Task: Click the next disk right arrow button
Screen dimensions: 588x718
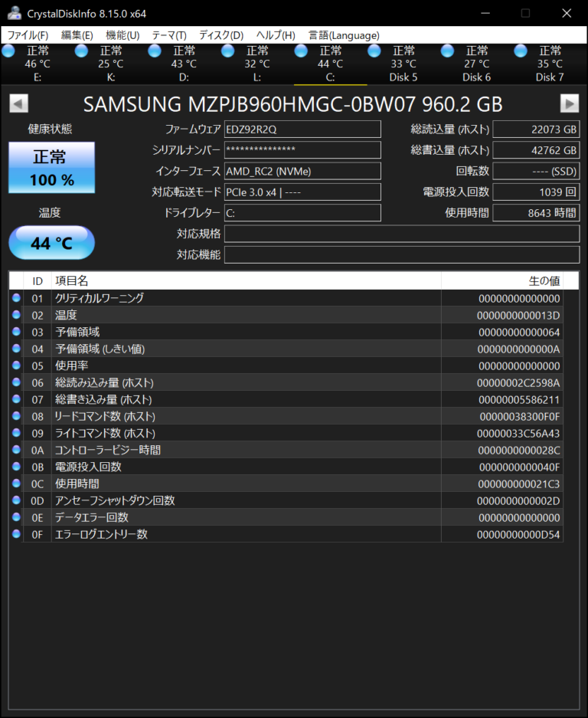Action: tap(569, 103)
